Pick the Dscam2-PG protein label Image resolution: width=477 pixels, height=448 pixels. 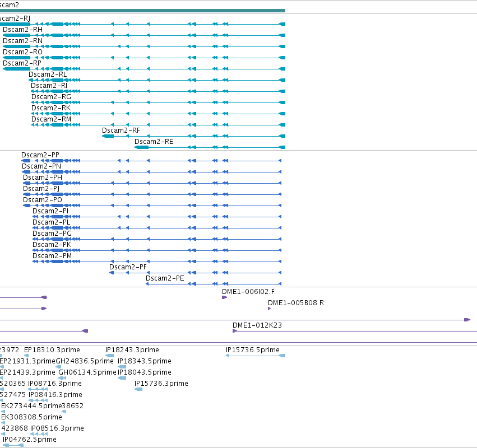(52, 234)
